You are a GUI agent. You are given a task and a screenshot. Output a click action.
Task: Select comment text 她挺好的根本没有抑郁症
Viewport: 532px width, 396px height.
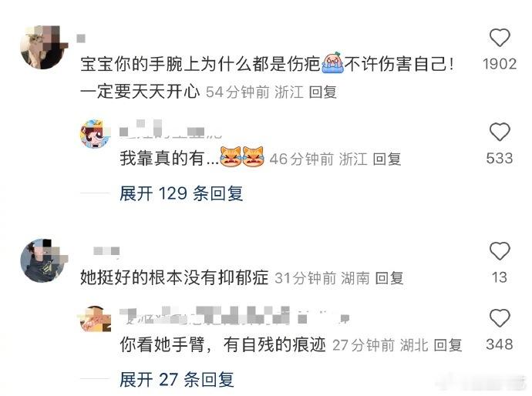coord(174,278)
